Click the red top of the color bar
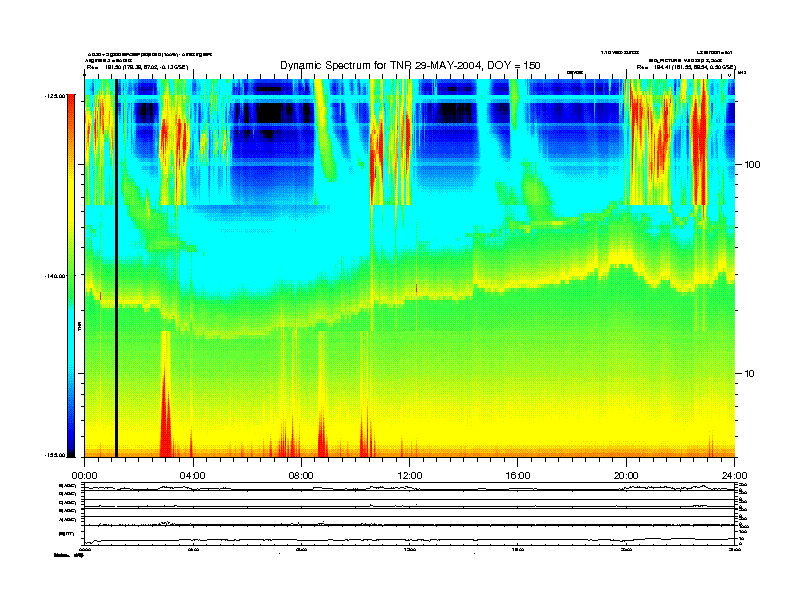This screenshot has height=612, width=792. click(71, 109)
